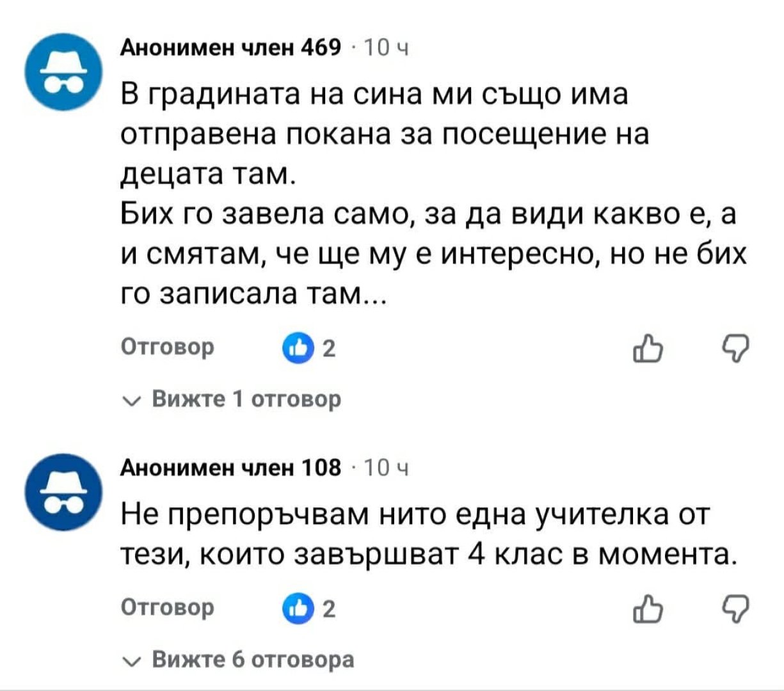Click the reaction count "2" on member 108's comment
The width and height of the screenshot is (784, 691).
pyautogui.click(x=328, y=608)
